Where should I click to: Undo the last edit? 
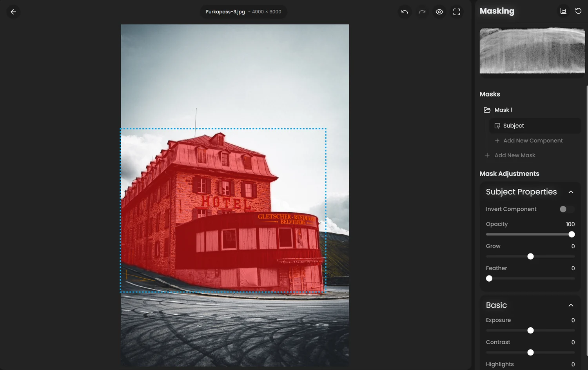tap(405, 12)
